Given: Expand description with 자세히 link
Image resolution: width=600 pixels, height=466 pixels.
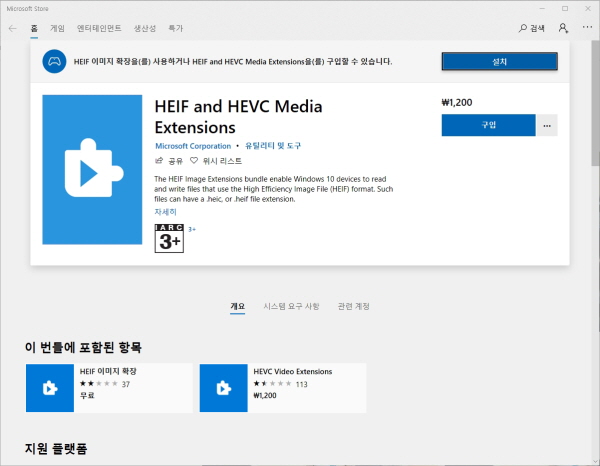Looking at the screenshot, I should pos(165,212).
